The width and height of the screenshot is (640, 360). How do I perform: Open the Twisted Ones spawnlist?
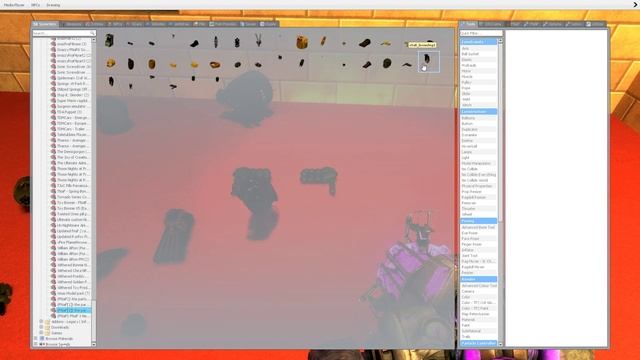coord(70,214)
